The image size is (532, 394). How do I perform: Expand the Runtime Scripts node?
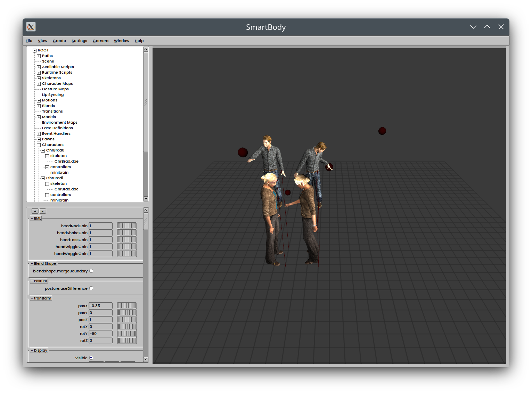[39, 73]
